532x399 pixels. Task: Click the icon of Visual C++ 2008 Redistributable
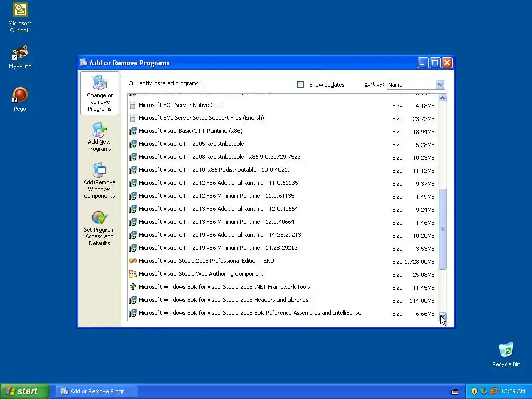[x=132, y=157]
